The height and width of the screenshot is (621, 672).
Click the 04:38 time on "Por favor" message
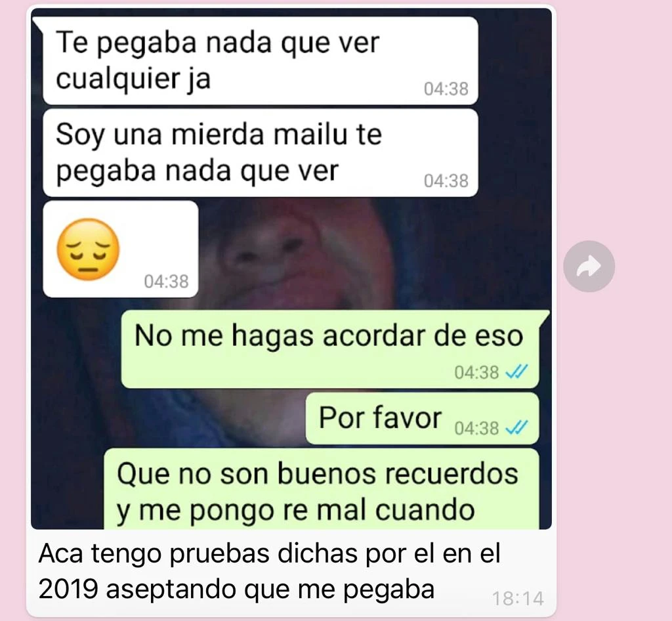pyautogui.click(x=476, y=428)
